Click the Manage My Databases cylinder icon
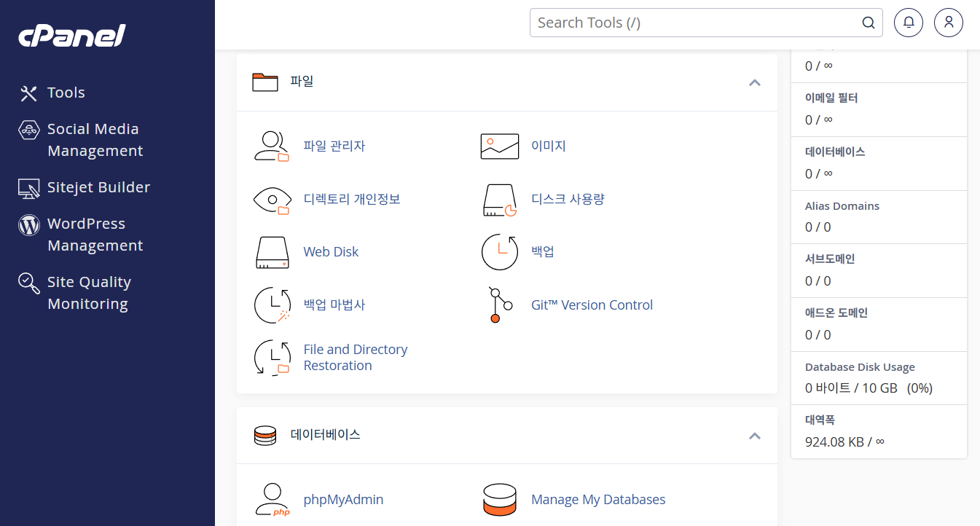This screenshot has height=526, width=980. pyautogui.click(x=500, y=500)
